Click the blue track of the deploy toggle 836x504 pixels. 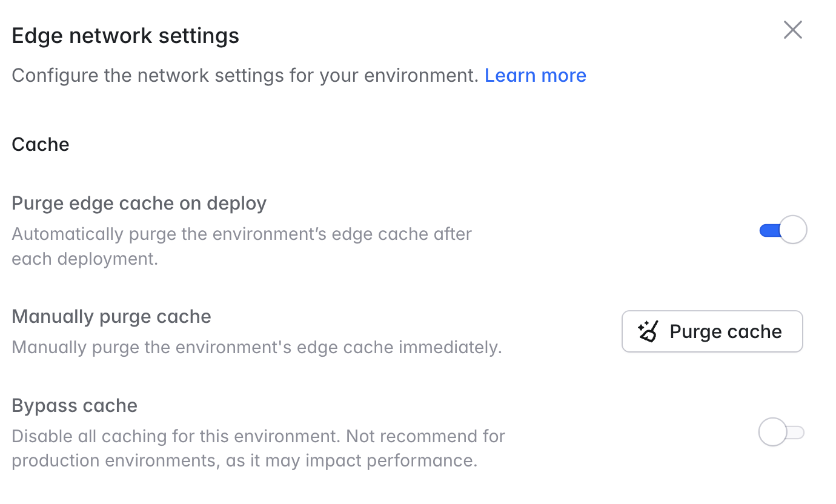(x=769, y=230)
